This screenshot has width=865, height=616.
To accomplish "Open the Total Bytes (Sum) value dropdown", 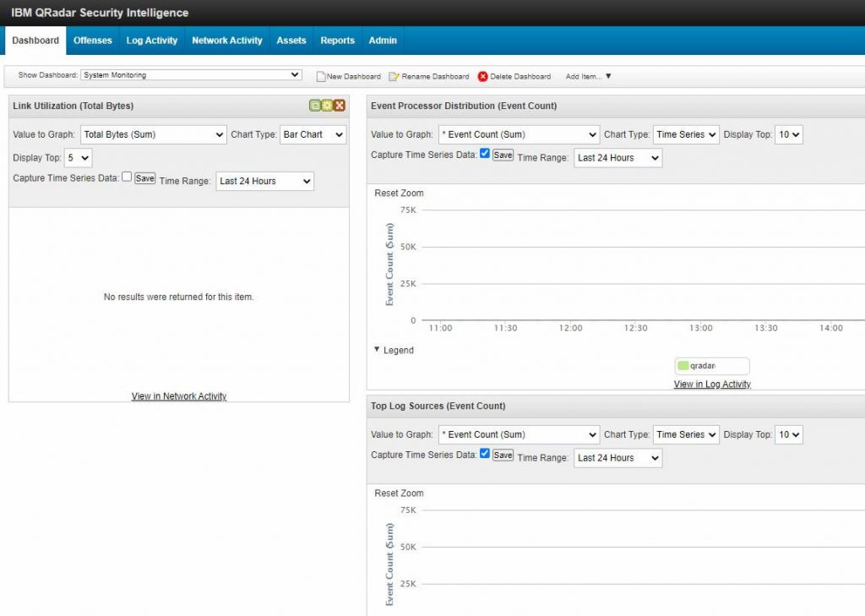I will (x=154, y=134).
